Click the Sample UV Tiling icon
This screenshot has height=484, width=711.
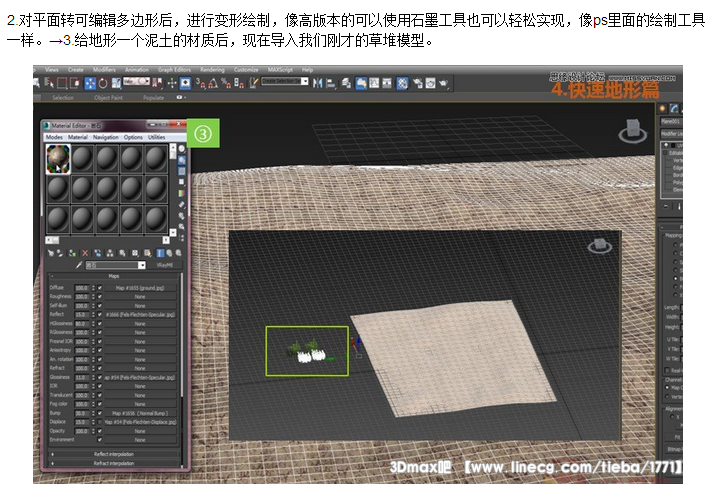click(181, 182)
